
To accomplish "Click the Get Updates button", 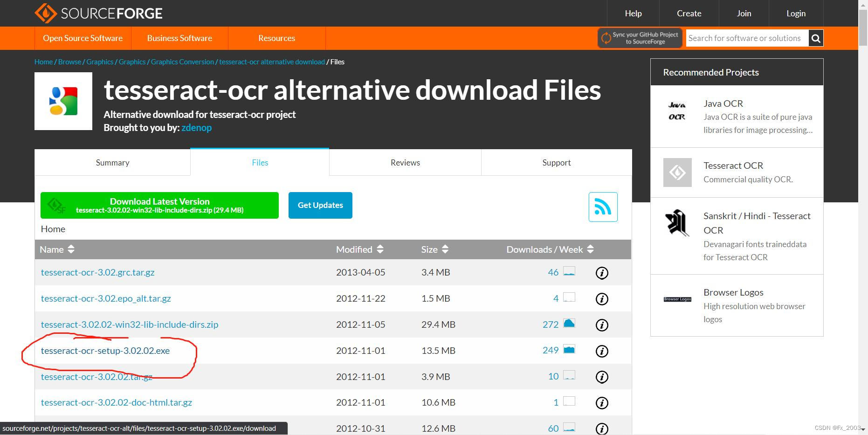I will coord(320,205).
